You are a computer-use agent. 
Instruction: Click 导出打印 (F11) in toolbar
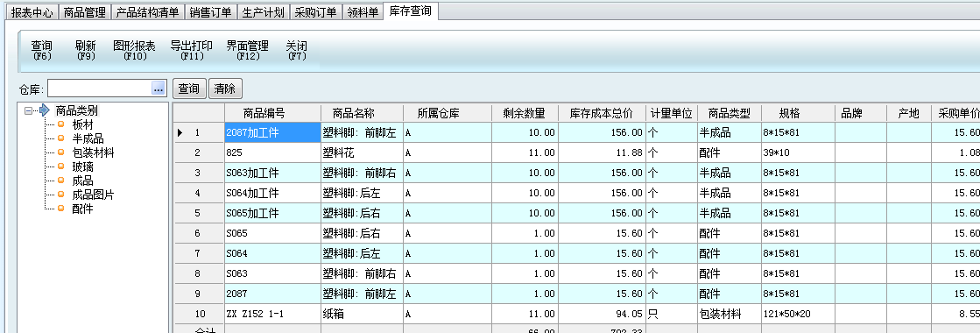pyautogui.click(x=191, y=50)
